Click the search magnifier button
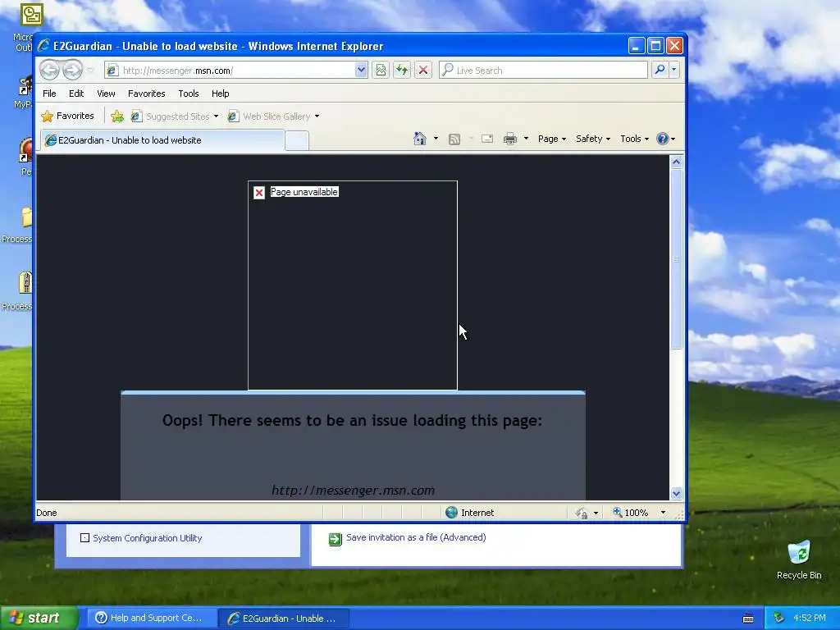 pyautogui.click(x=660, y=70)
